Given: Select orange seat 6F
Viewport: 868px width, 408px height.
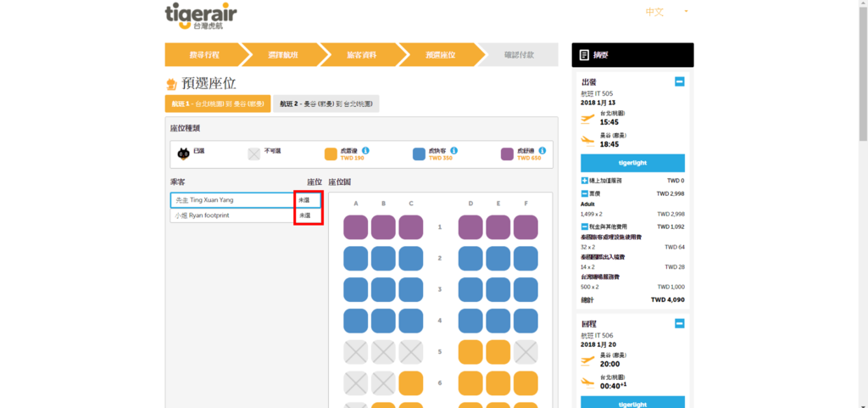Looking at the screenshot, I should tap(526, 383).
